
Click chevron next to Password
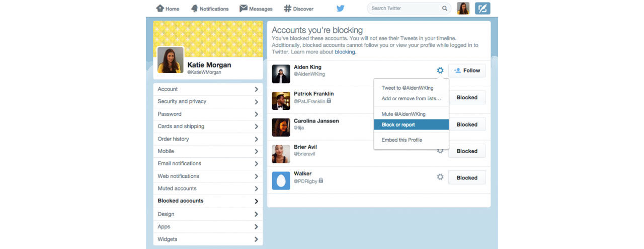click(256, 114)
